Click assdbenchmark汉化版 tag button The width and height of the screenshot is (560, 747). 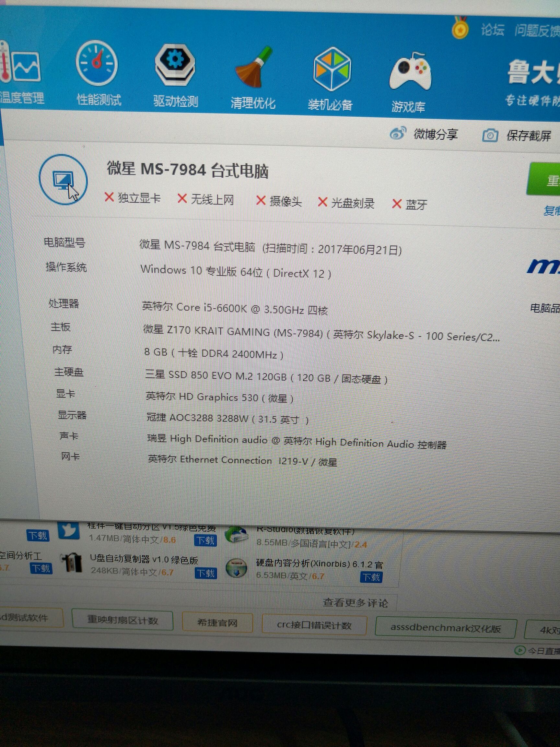446,628
